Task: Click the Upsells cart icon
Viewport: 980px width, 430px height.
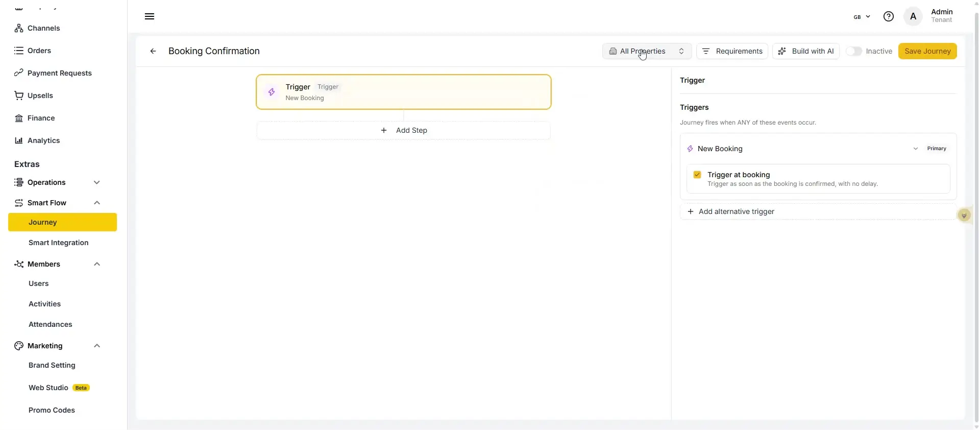Action: point(19,95)
